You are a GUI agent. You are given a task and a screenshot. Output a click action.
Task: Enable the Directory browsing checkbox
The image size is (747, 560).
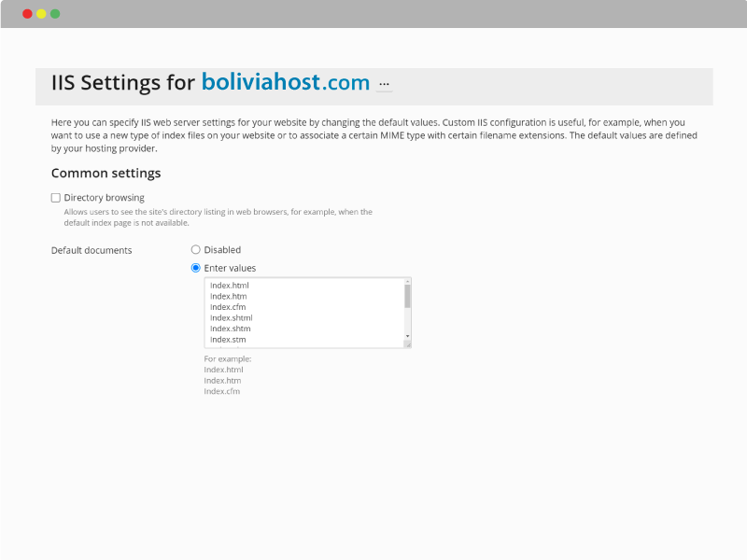[56, 198]
